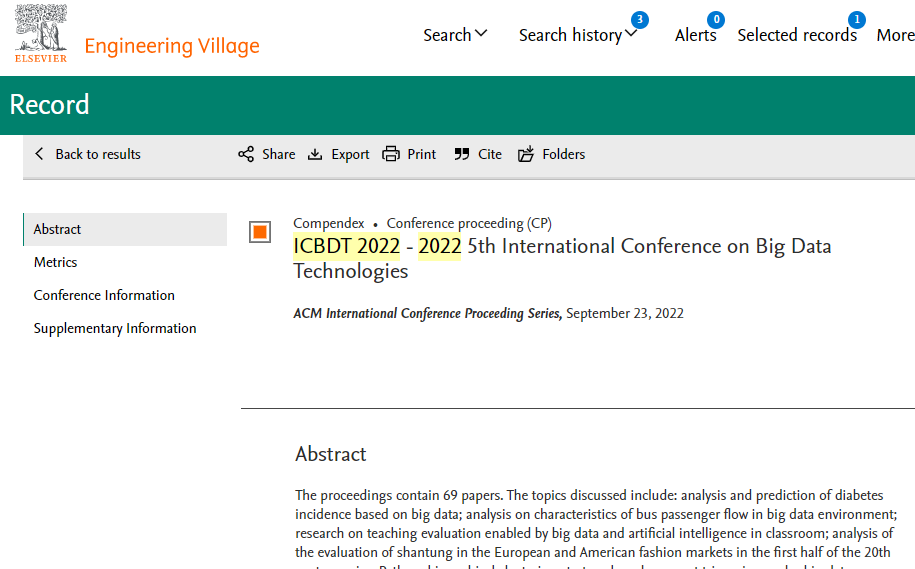Click the Back to results arrow icon
Image resolution: width=915 pixels, height=569 pixels.
click(40, 154)
